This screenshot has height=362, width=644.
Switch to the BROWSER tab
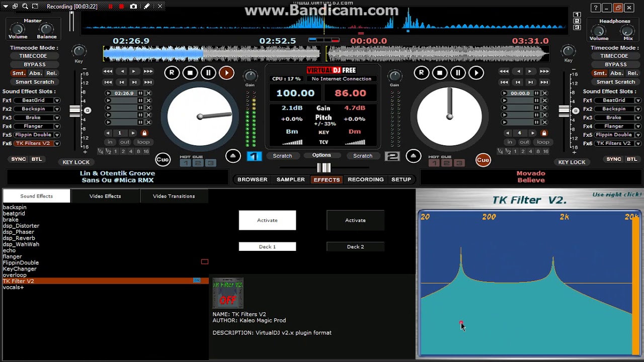253,179
